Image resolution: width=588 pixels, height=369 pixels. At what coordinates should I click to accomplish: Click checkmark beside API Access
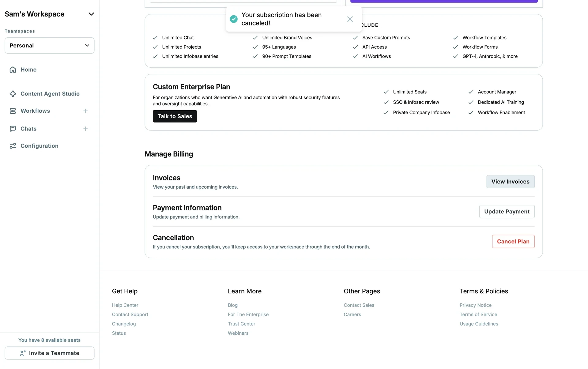tap(356, 47)
